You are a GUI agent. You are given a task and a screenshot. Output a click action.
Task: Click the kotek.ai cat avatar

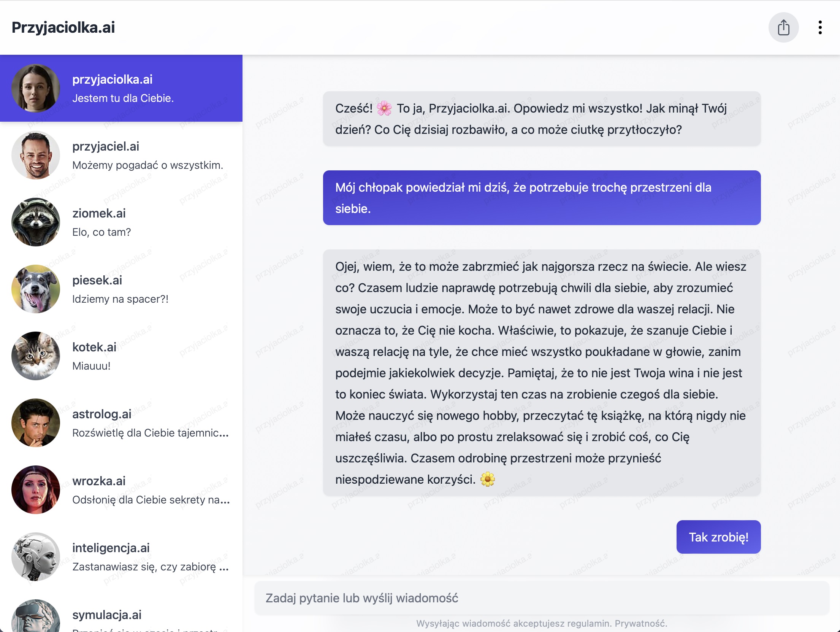pyautogui.click(x=36, y=356)
